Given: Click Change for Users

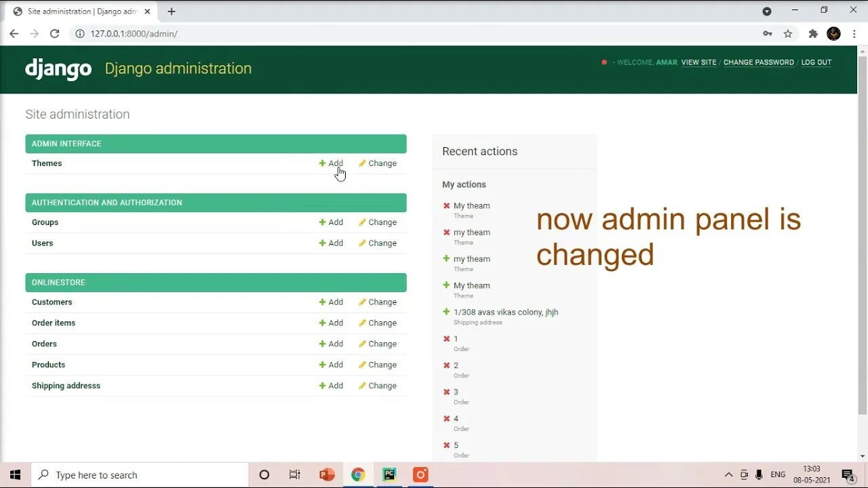Looking at the screenshot, I should [x=378, y=243].
